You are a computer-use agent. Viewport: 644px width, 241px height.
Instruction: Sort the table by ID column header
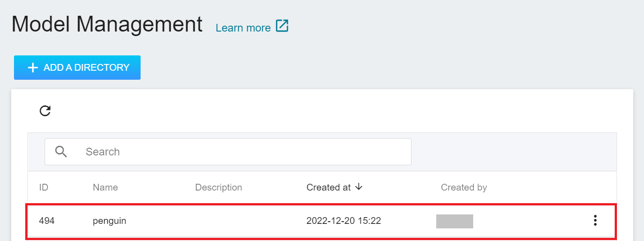tap(44, 187)
